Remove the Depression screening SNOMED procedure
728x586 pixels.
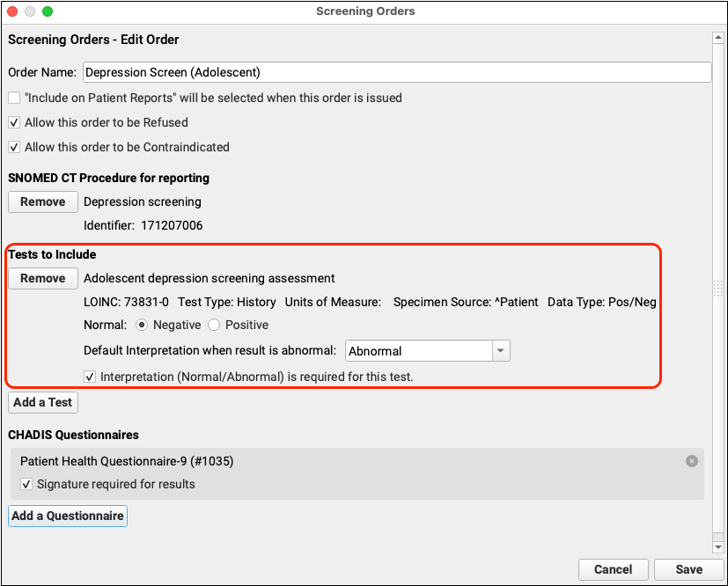(x=43, y=202)
